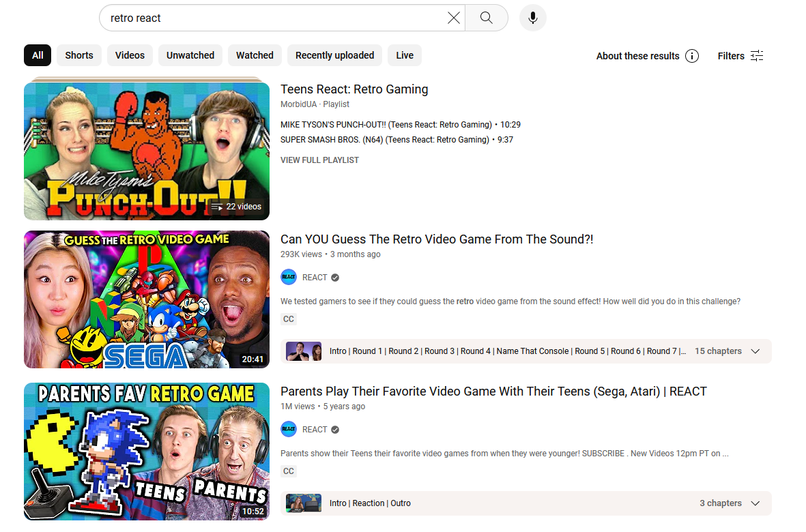
Task: Expand the 3 chapters chevron
Action: point(755,503)
